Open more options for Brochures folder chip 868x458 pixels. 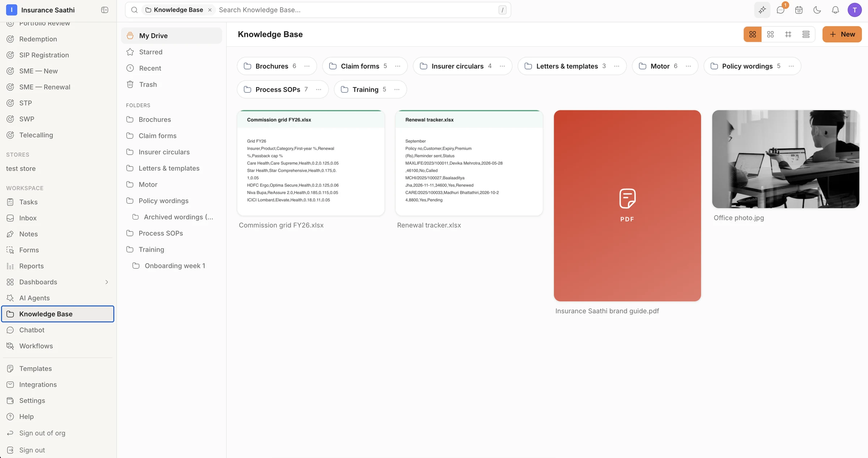pyautogui.click(x=307, y=66)
